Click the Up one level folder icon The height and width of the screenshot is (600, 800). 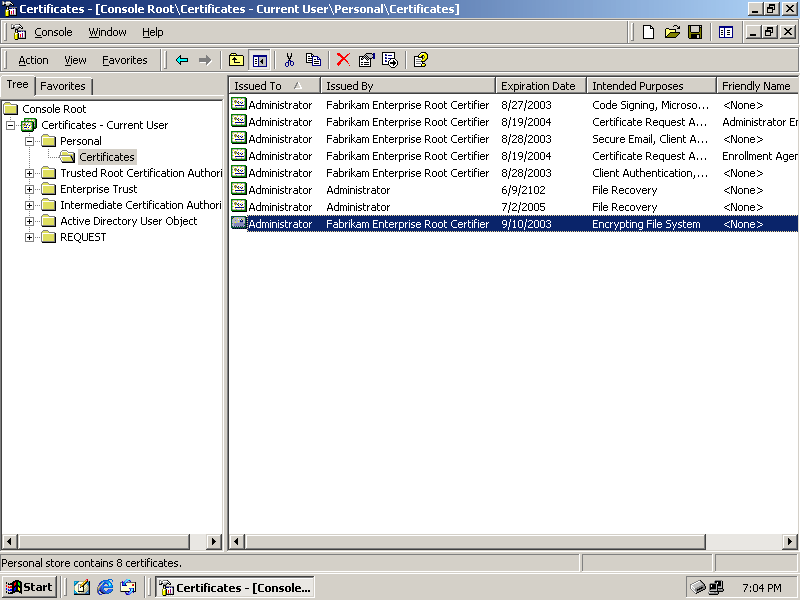tap(236, 60)
